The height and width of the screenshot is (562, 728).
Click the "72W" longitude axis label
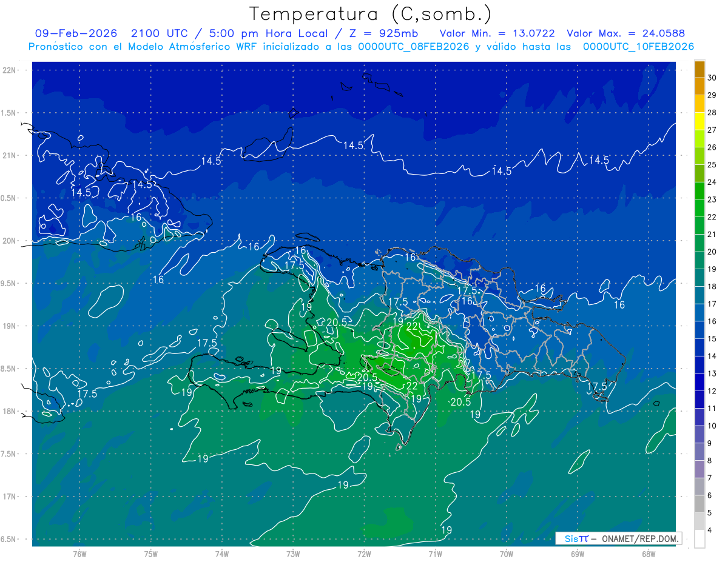[x=364, y=554]
